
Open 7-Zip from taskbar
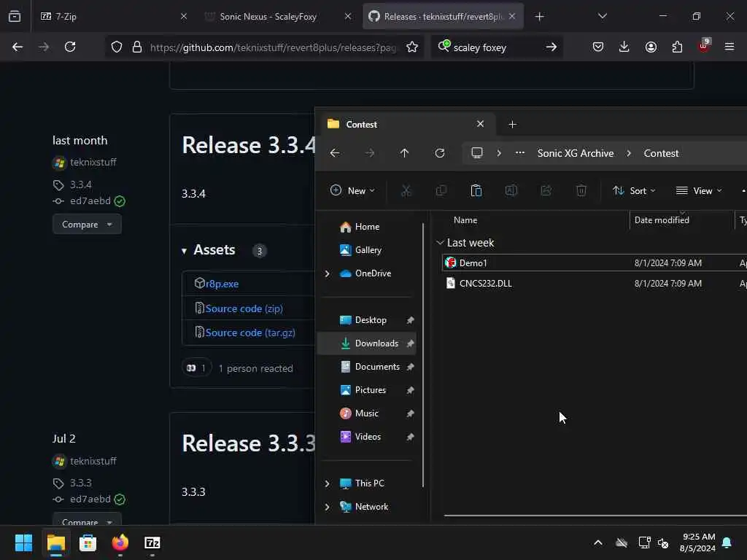(152, 542)
